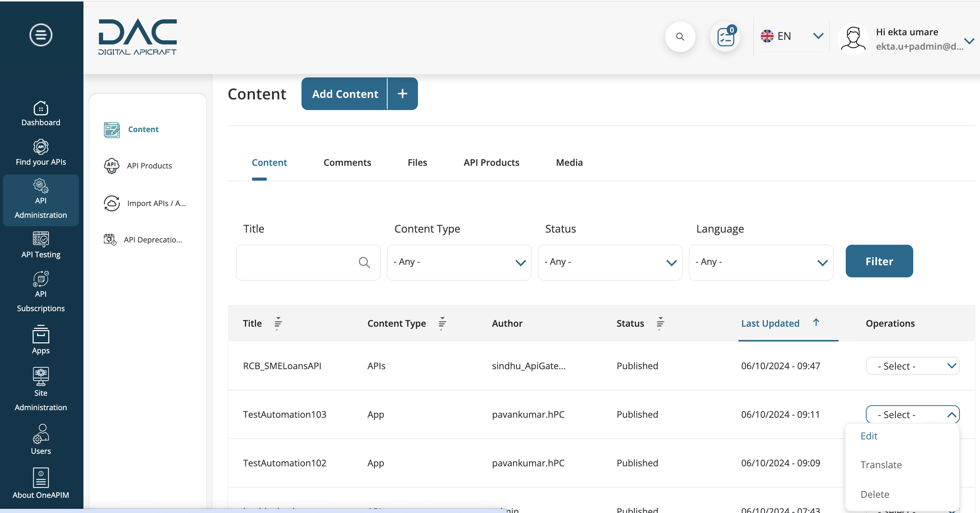
Task: Click the Add Content button
Action: [345, 94]
